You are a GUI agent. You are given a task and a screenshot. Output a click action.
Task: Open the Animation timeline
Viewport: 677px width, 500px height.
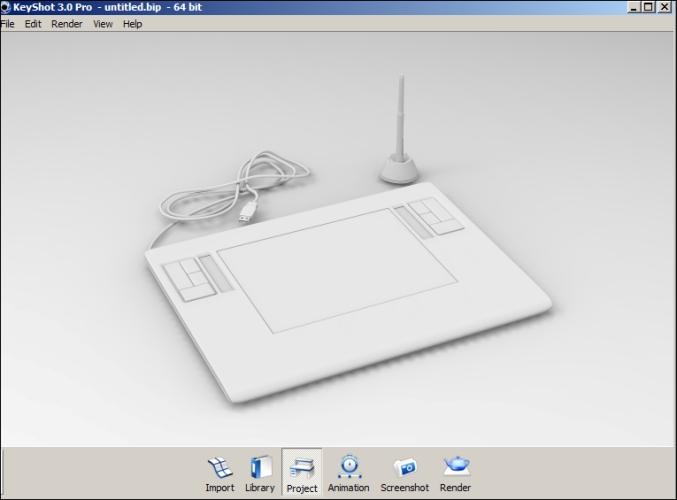pos(348,474)
